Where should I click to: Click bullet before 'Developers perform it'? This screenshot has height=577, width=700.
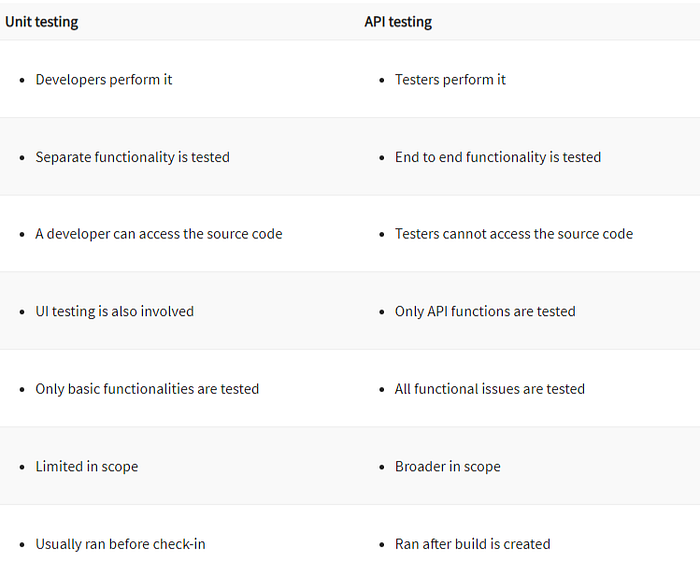coord(23,80)
